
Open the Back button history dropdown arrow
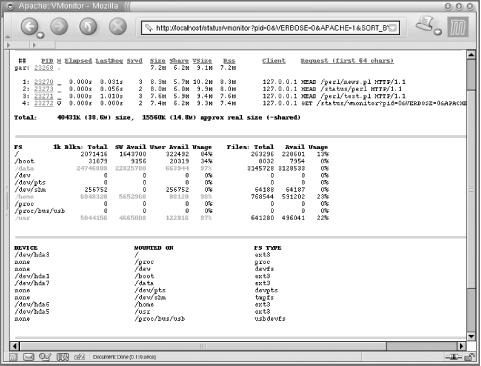click(40, 35)
